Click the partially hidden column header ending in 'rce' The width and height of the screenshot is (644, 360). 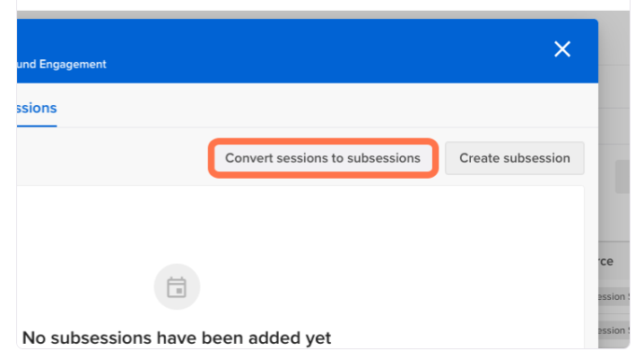point(606,261)
